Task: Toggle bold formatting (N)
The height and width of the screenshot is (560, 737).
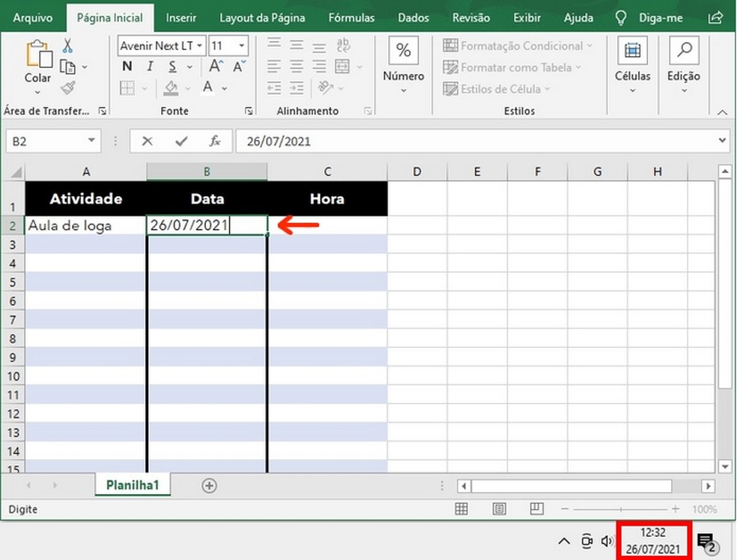Action: [127, 67]
